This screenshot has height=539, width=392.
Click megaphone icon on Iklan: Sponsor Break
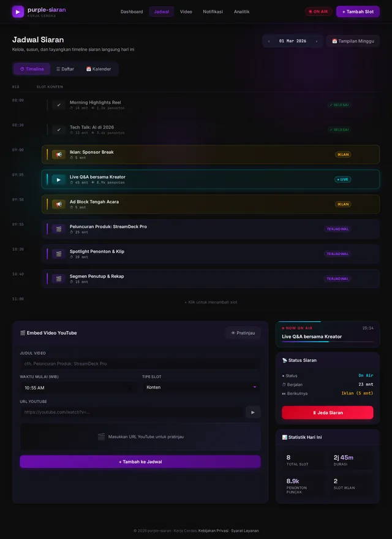[x=59, y=155]
